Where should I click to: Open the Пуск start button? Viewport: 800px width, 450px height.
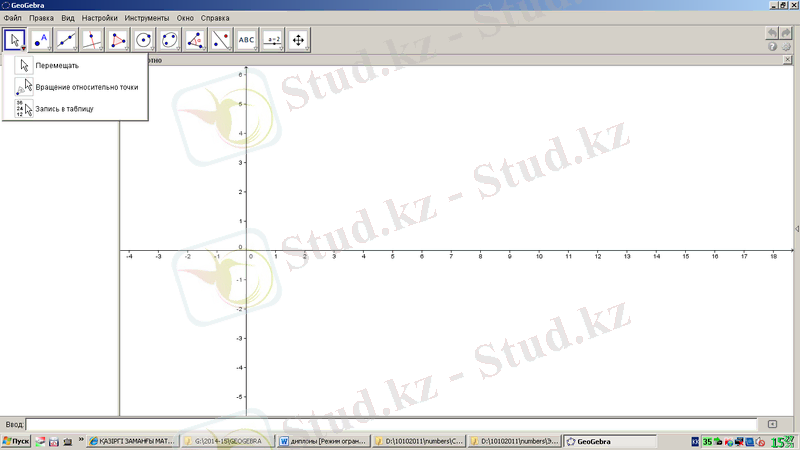[x=16, y=441]
